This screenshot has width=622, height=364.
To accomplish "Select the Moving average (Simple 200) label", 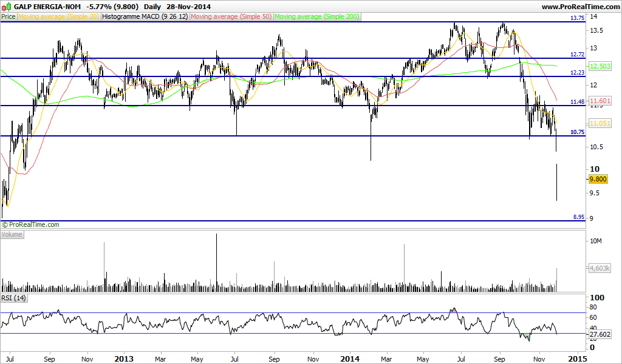I will tap(317, 16).
